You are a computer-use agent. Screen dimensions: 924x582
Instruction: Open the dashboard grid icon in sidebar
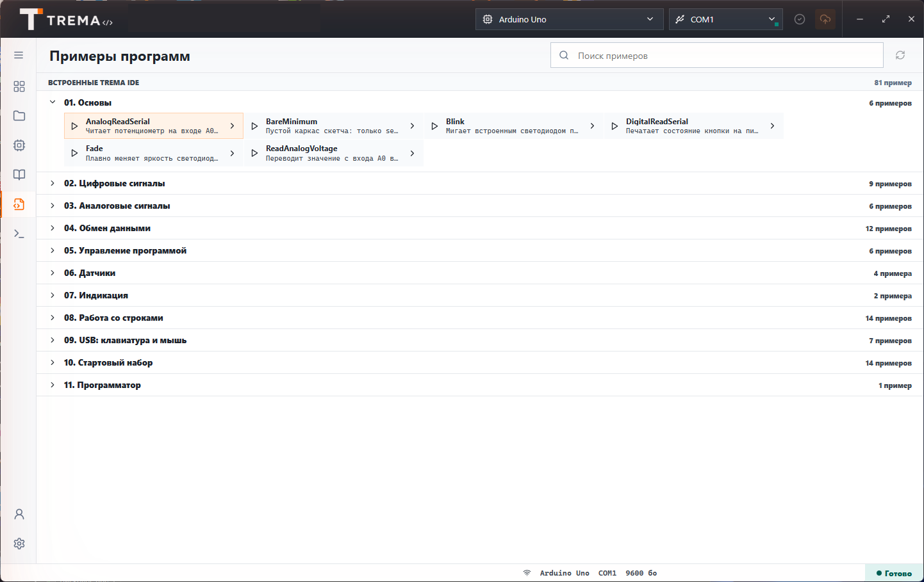[x=19, y=86]
